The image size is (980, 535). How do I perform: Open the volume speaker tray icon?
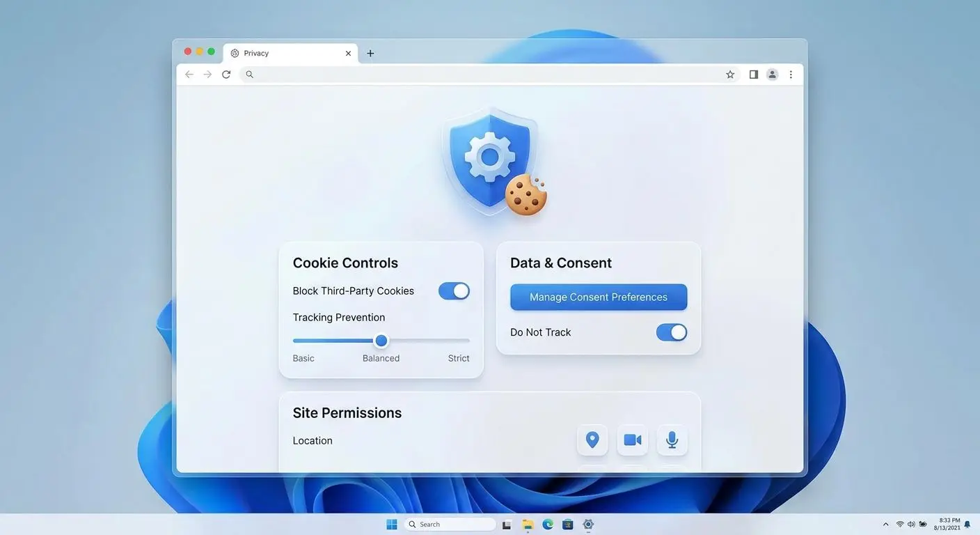911,525
